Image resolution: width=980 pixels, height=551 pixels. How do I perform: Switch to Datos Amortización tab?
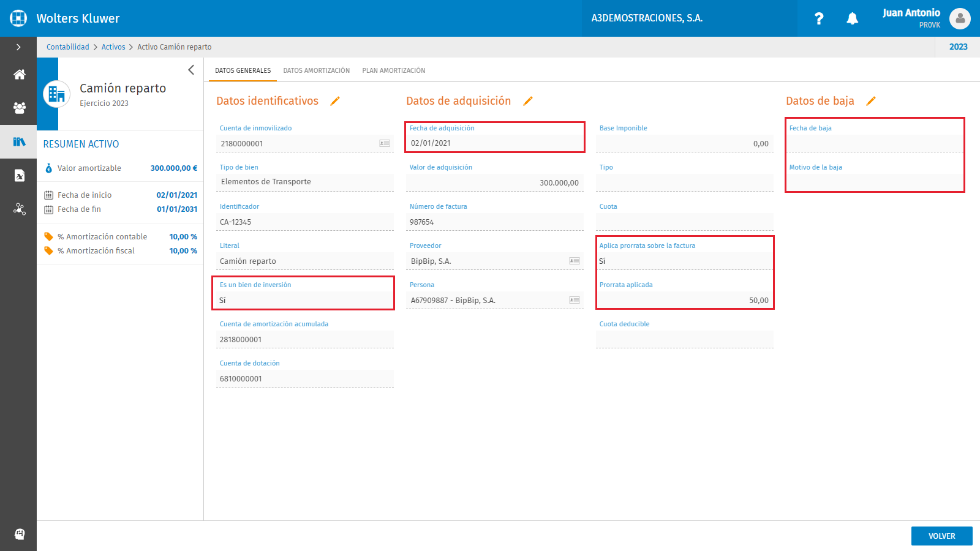click(x=316, y=70)
